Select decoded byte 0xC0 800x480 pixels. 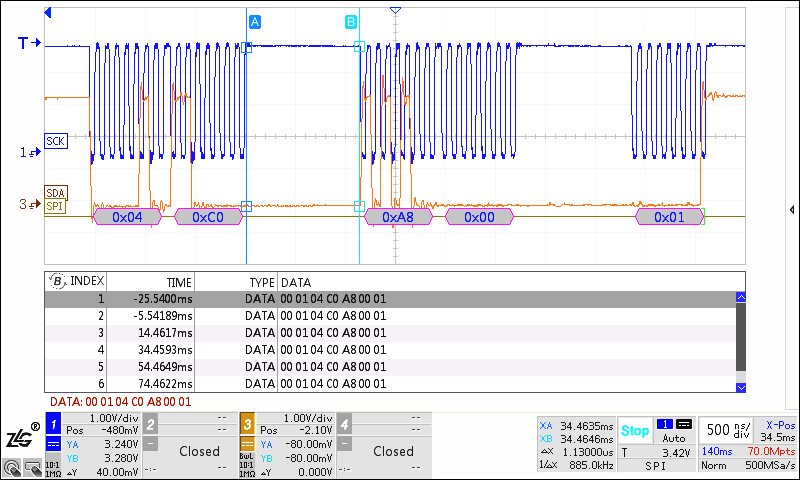208,217
